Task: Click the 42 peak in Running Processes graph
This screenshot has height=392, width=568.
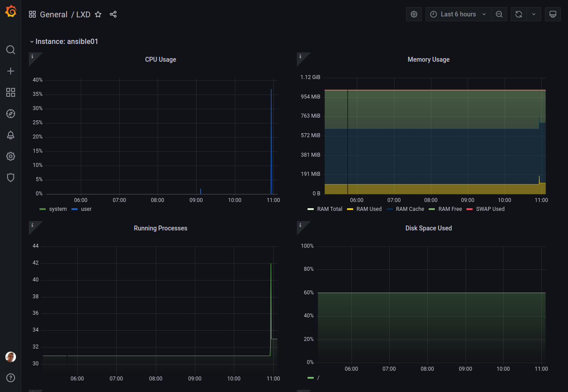Action: pyautogui.click(x=271, y=264)
